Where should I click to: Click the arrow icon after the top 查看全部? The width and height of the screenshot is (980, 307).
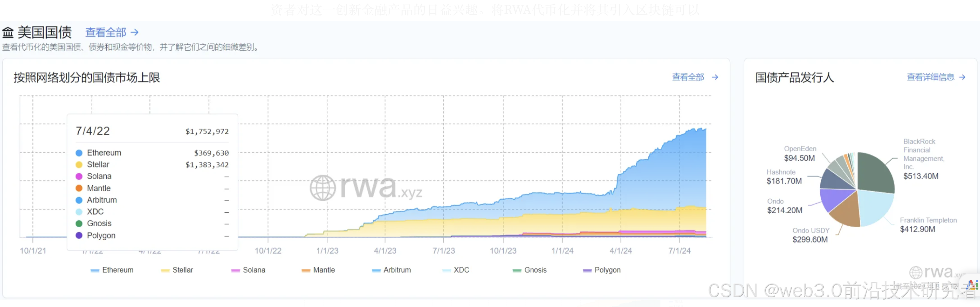point(134,32)
